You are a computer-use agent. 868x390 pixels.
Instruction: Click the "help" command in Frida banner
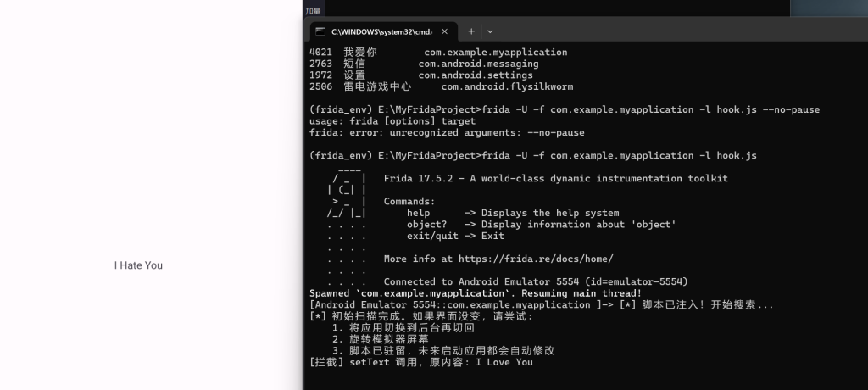[419, 213]
